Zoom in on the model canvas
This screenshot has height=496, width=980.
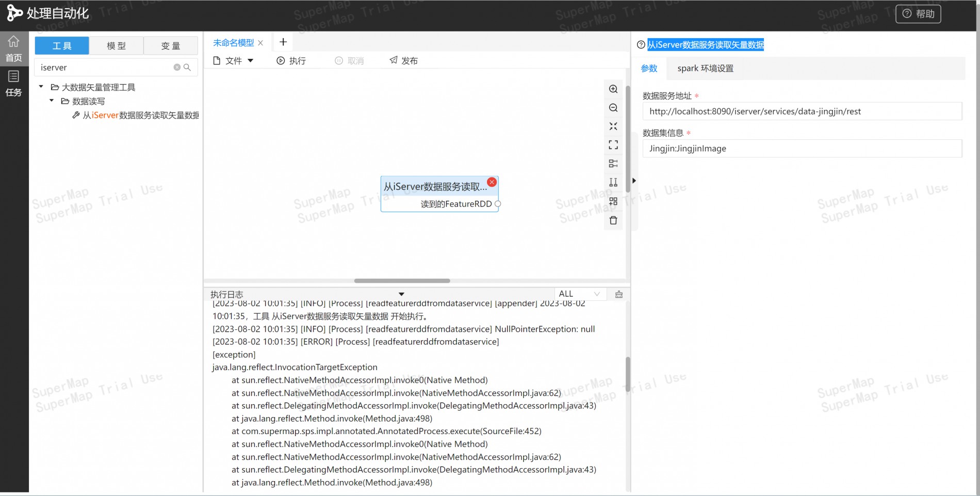[x=613, y=89]
